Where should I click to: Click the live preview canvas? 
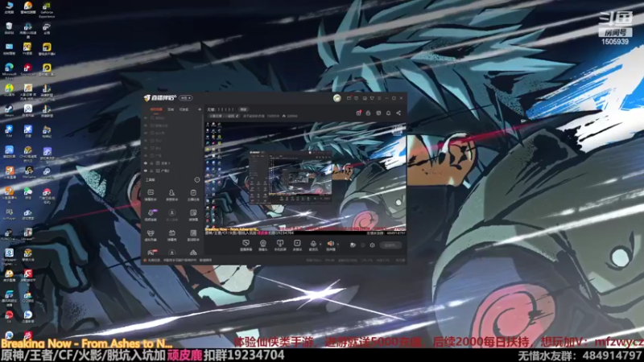pos(305,179)
